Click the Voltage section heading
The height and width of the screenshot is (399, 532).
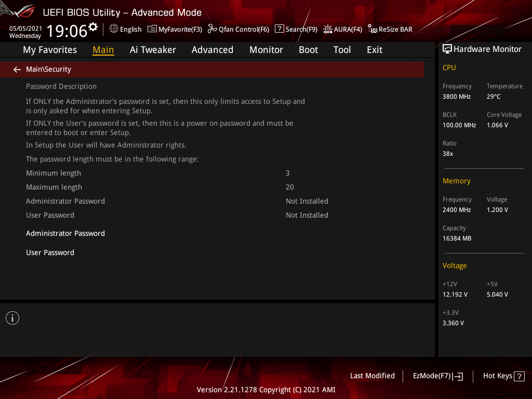[x=454, y=265]
